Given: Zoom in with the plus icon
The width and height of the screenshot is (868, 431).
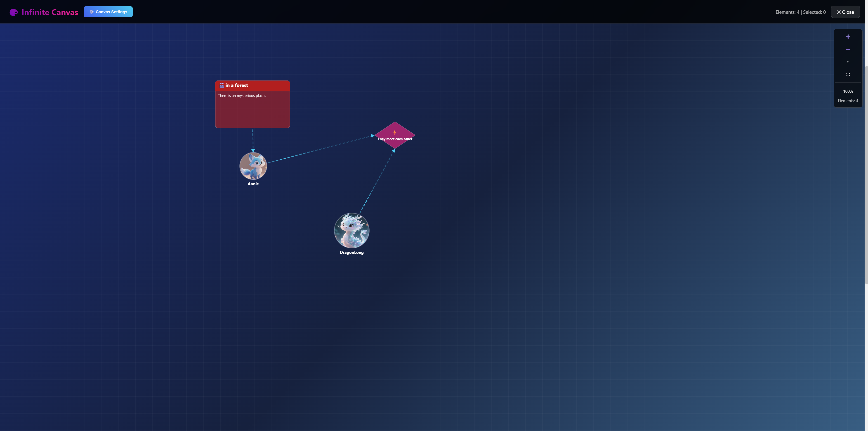Looking at the screenshot, I should point(848,37).
